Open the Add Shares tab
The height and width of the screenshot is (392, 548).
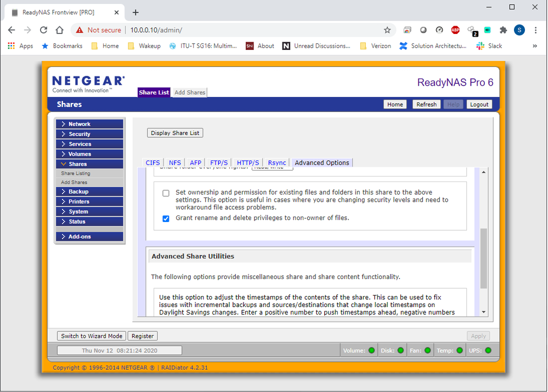[x=189, y=93]
